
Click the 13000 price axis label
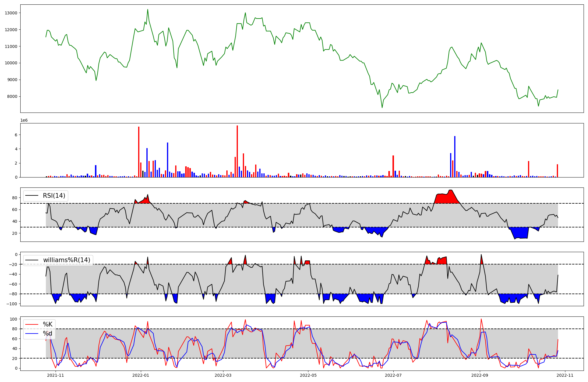[11, 13]
